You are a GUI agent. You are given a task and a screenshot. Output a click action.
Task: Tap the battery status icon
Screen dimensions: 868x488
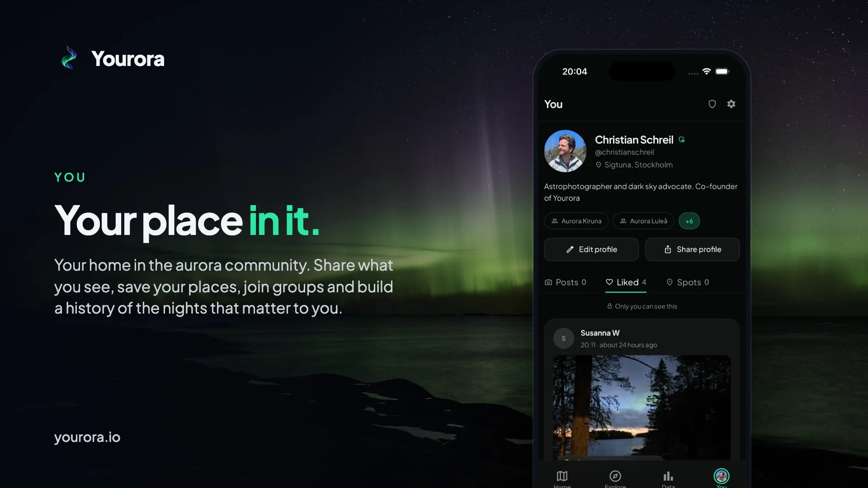722,71
